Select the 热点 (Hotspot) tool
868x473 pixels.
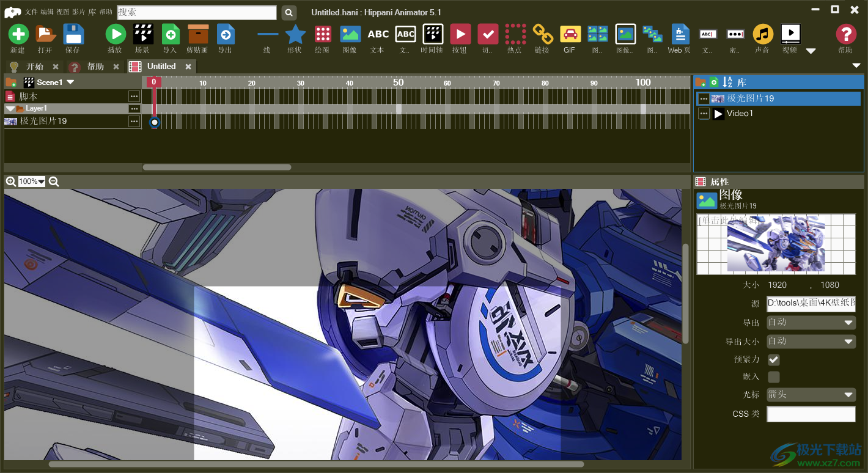(x=515, y=34)
